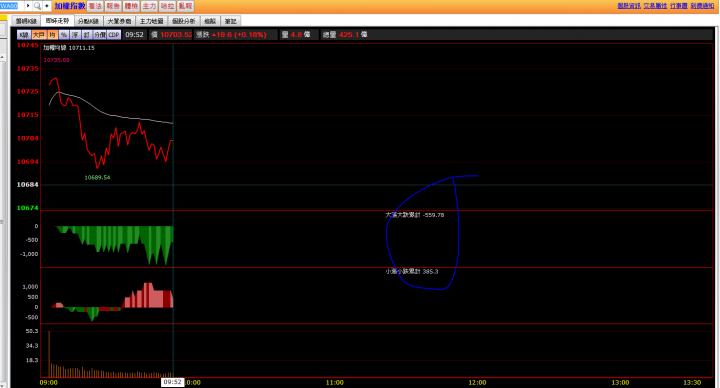Click the ▲19.6 (+0.18%) change value
The width and height of the screenshot is (720, 388).
click(x=239, y=35)
